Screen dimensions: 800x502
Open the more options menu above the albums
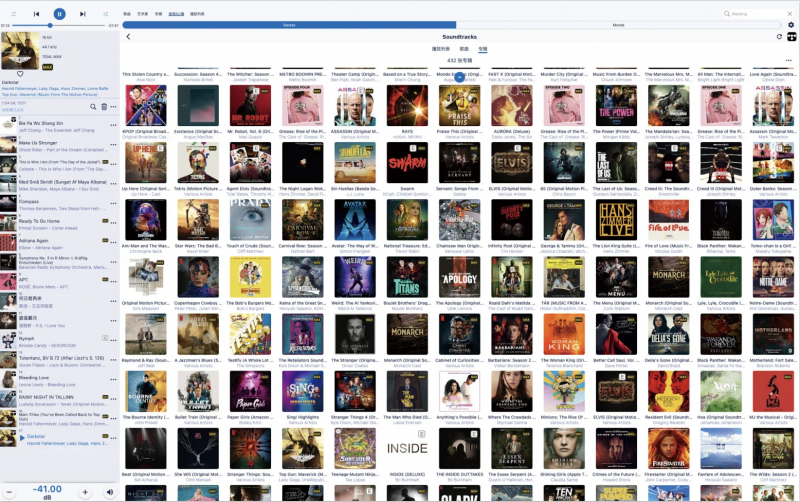pyautogui.click(x=788, y=60)
